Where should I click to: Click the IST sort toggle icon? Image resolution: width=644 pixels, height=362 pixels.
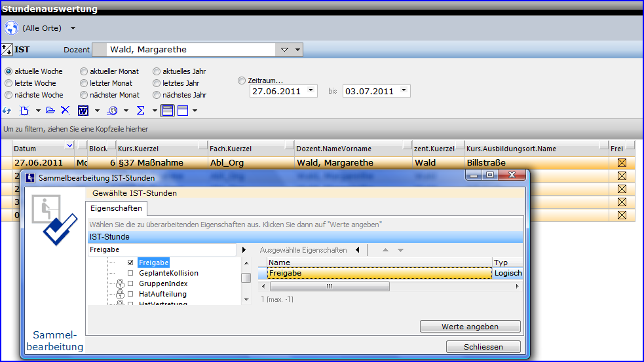(x=7, y=50)
